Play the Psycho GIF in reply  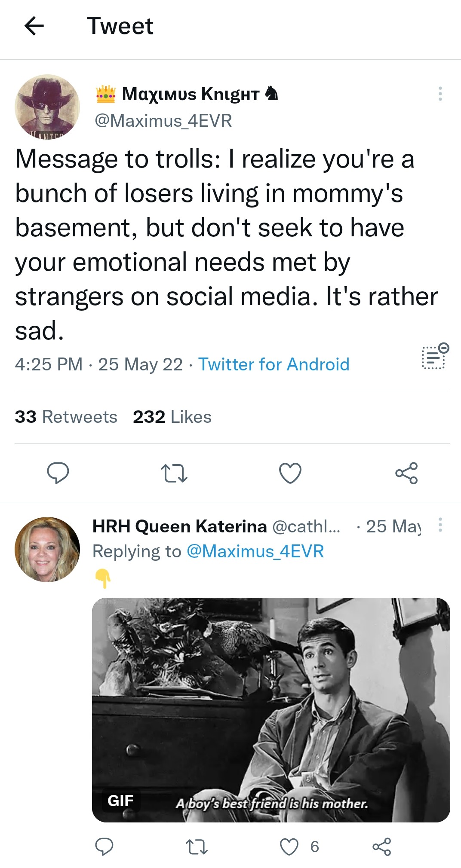(x=271, y=709)
